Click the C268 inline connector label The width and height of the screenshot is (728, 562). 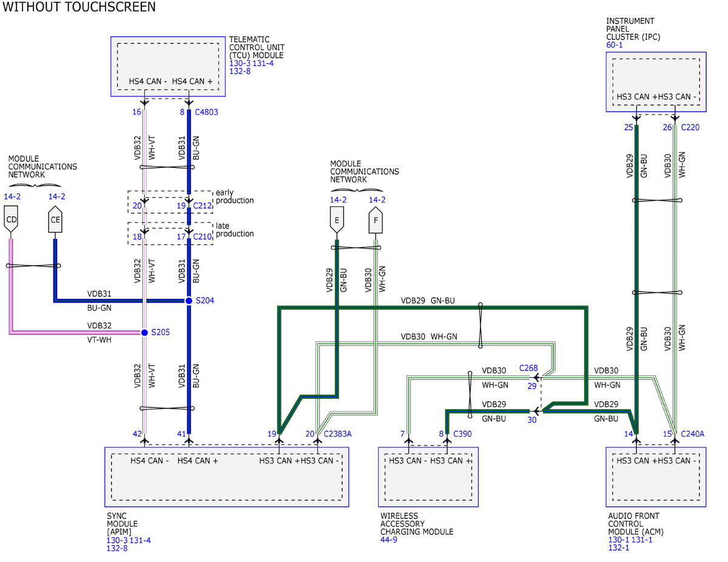[528, 368]
